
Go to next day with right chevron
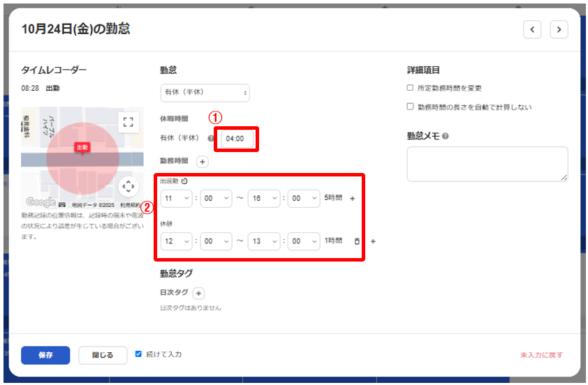point(559,29)
